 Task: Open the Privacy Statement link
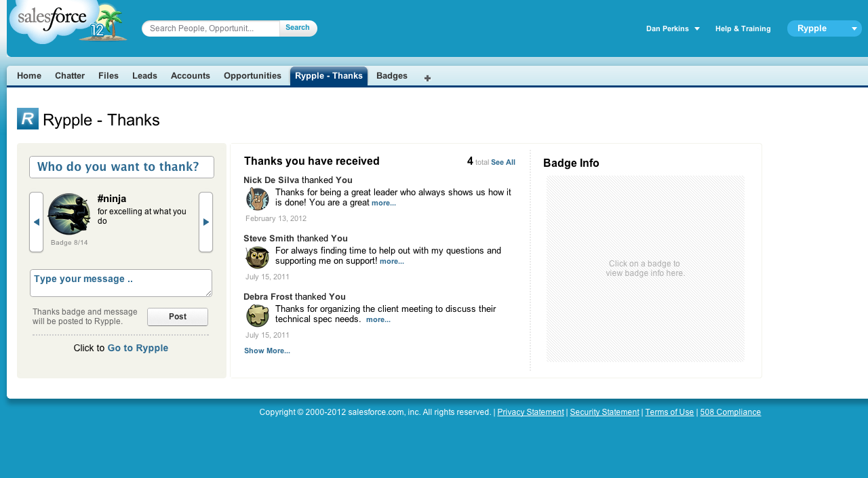[530, 412]
